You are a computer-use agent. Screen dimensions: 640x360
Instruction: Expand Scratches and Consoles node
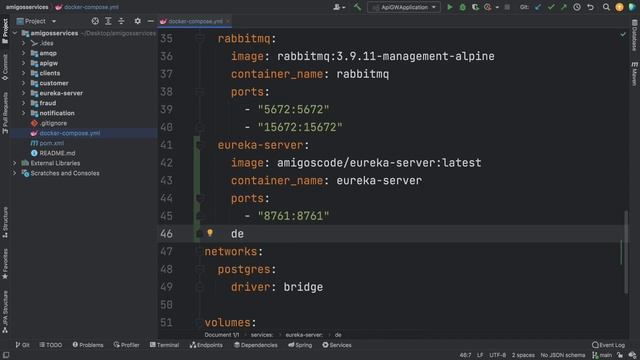tap(15, 173)
